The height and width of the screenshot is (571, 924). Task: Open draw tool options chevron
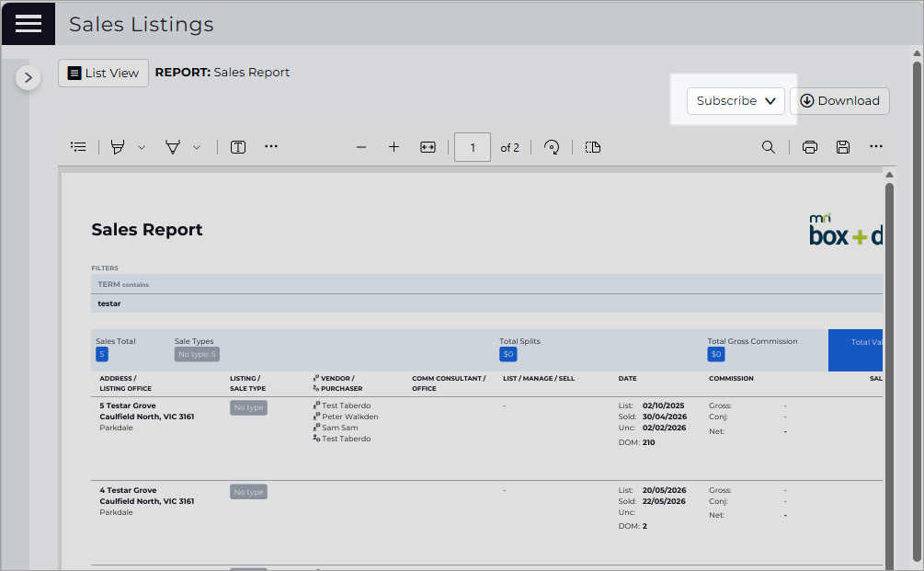(x=197, y=147)
